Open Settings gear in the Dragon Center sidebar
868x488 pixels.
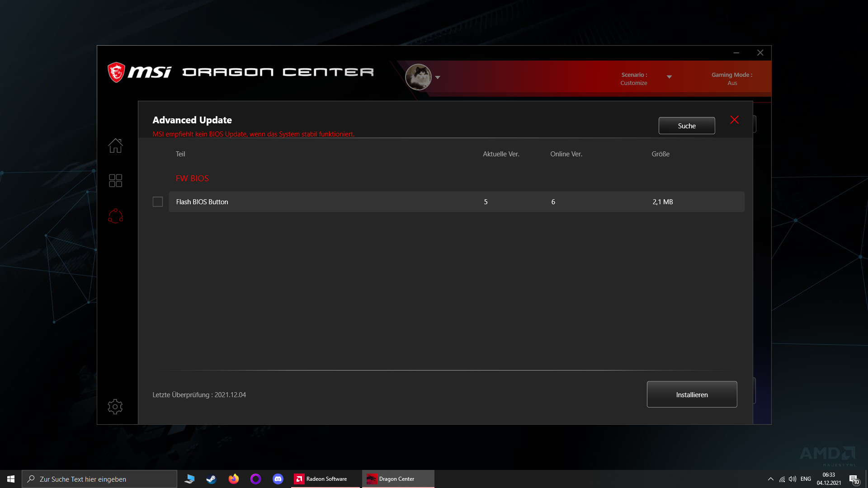click(115, 407)
